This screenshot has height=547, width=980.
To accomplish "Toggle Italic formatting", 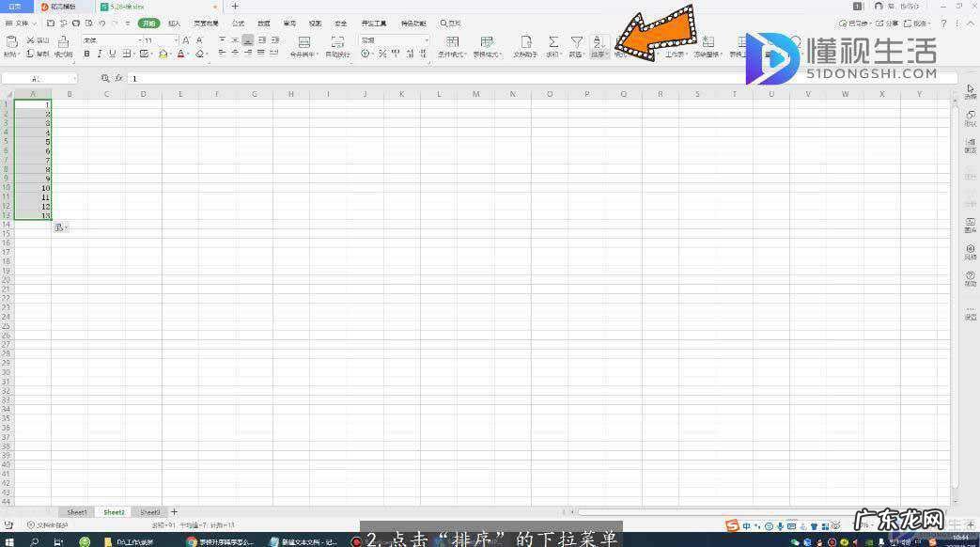I will click(100, 55).
